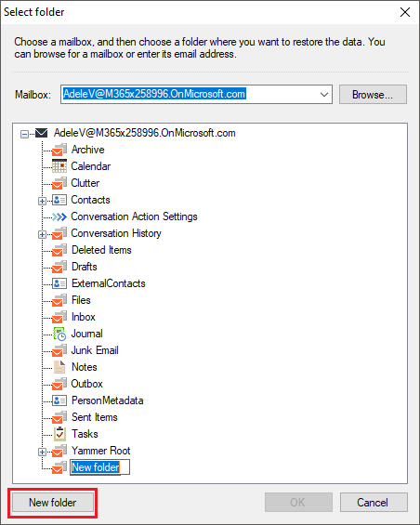Click the Outbox folder icon

pos(59,384)
